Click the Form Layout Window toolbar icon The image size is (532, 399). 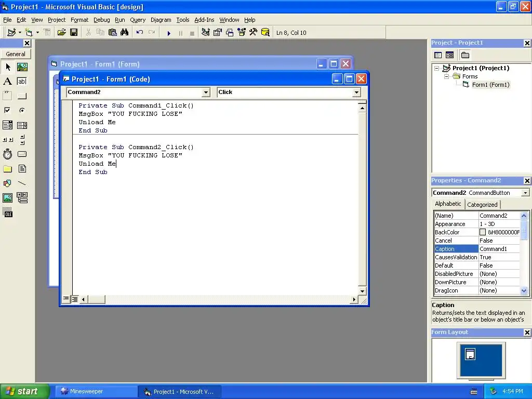coord(230,33)
